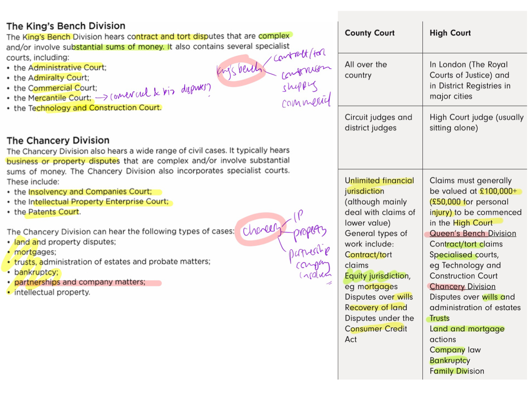
Task: Click 'Unlimited financial jurisdiction' in County Court column
Action: tap(379, 186)
